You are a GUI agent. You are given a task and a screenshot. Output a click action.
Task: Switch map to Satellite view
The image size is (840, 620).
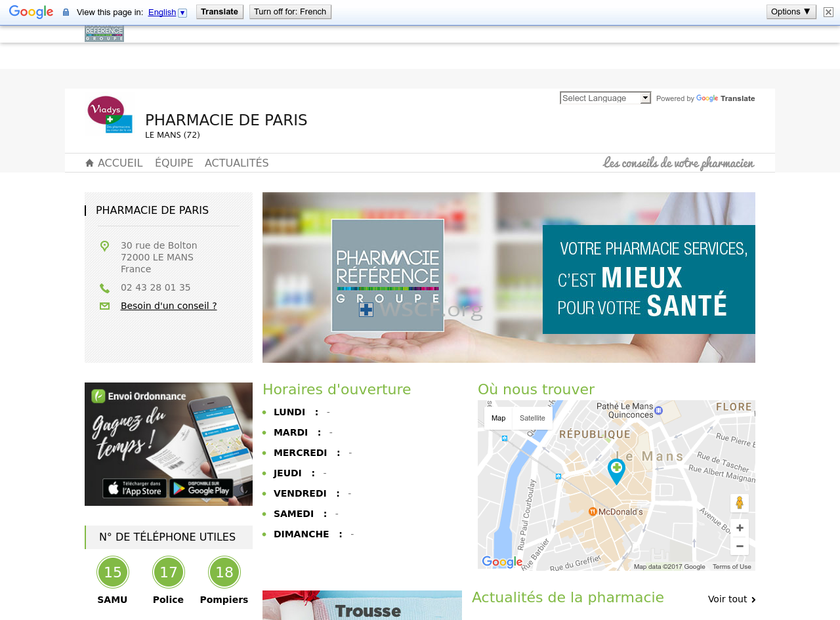(x=532, y=418)
